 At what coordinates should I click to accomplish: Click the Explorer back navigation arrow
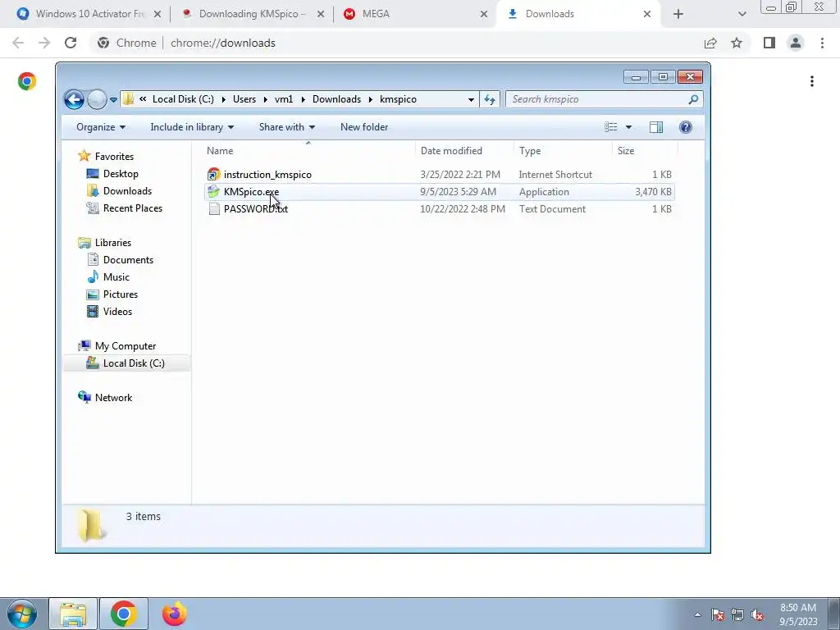[x=74, y=99]
